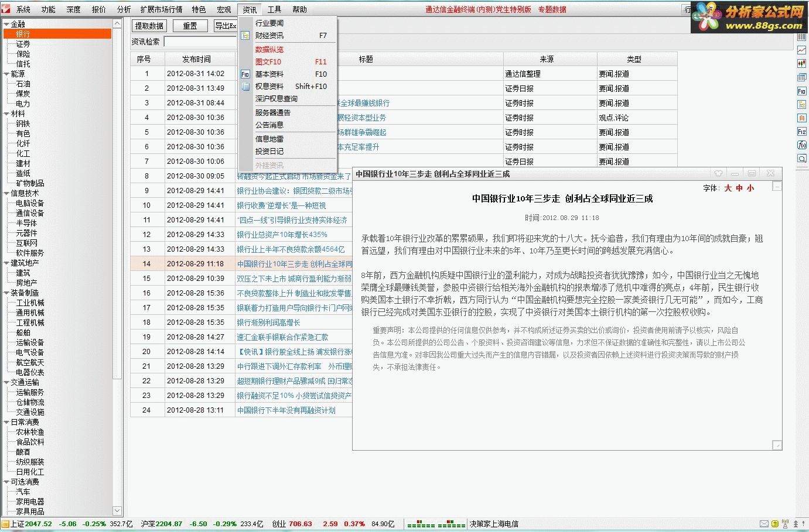Open the quote table grid icon in right toolbar
Viewport: 809px width, 532px height.
(x=802, y=37)
